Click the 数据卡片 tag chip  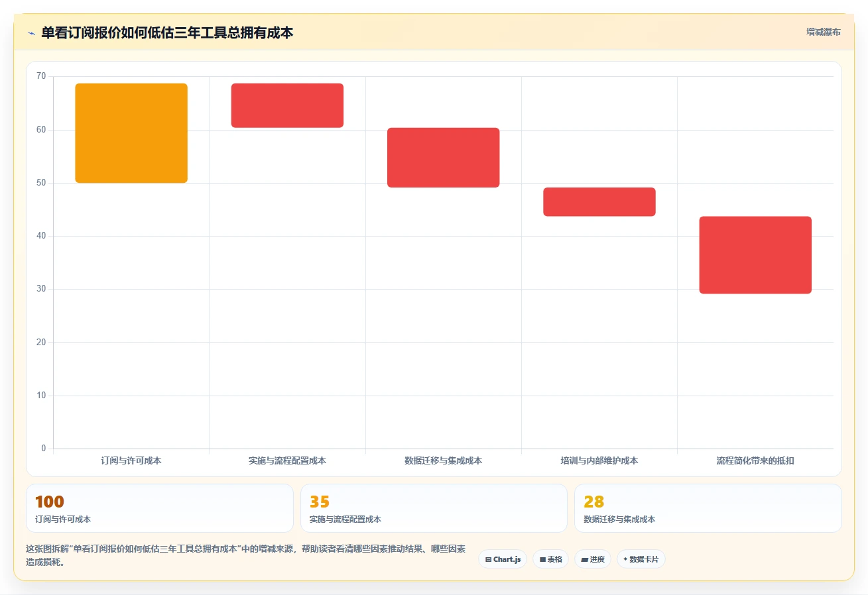(x=641, y=559)
